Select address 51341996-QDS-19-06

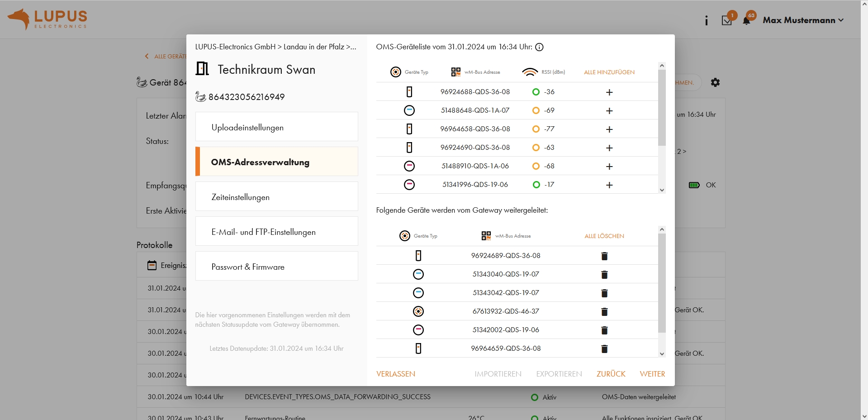[475, 185]
